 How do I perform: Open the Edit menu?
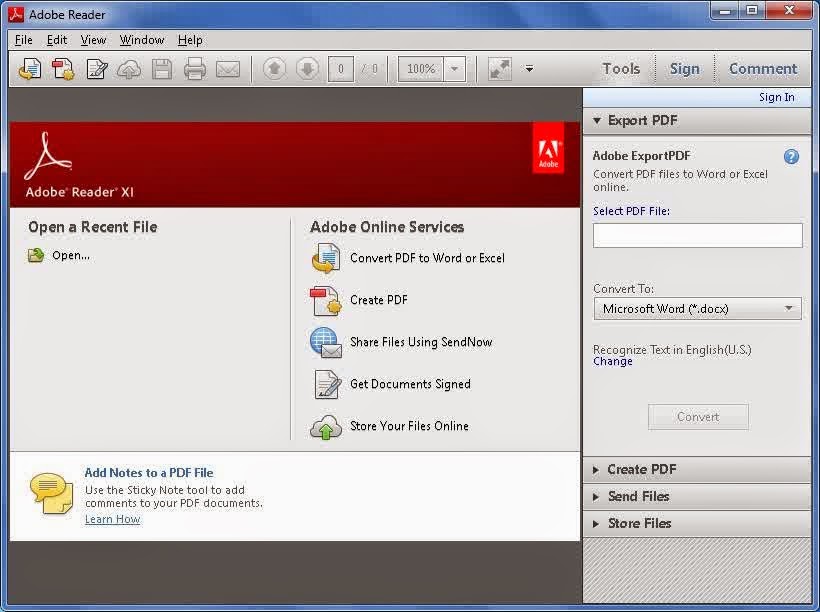(56, 40)
